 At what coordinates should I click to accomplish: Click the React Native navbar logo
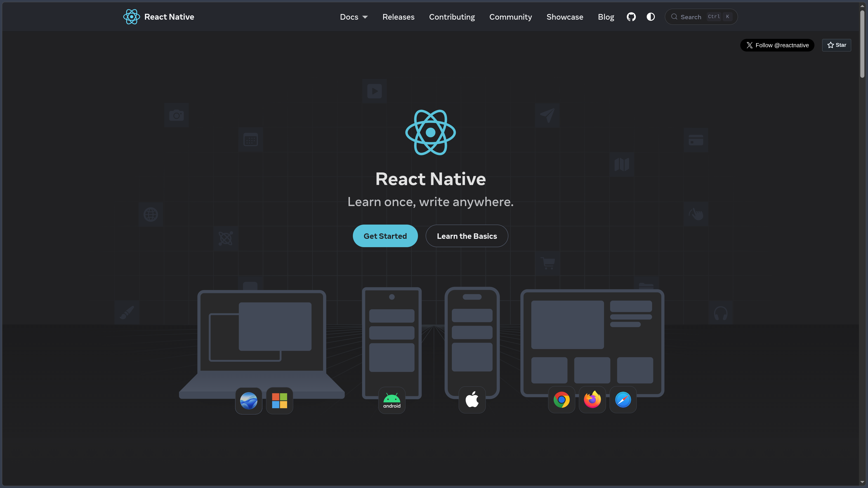point(131,17)
